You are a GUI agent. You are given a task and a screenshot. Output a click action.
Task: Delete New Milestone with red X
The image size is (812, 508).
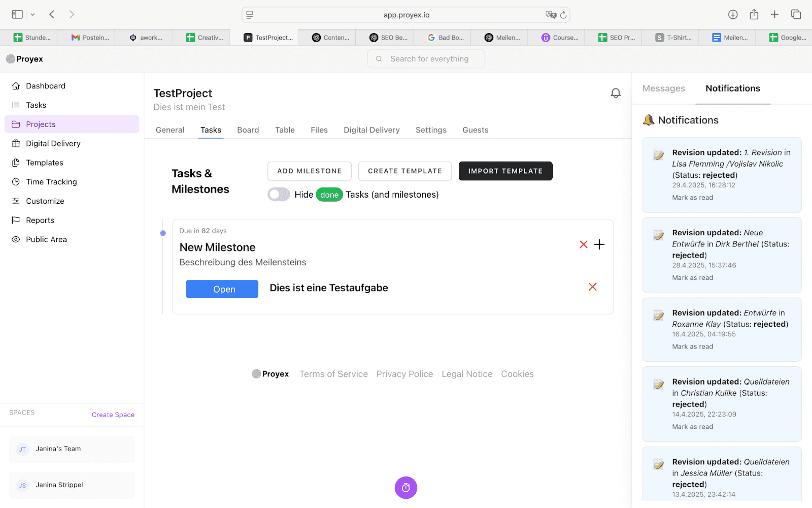tap(584, 245)
